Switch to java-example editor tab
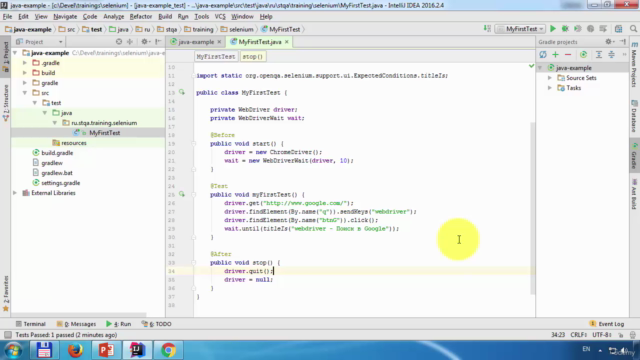The height and width of the screenshot is (360, 640). [196, 42]
